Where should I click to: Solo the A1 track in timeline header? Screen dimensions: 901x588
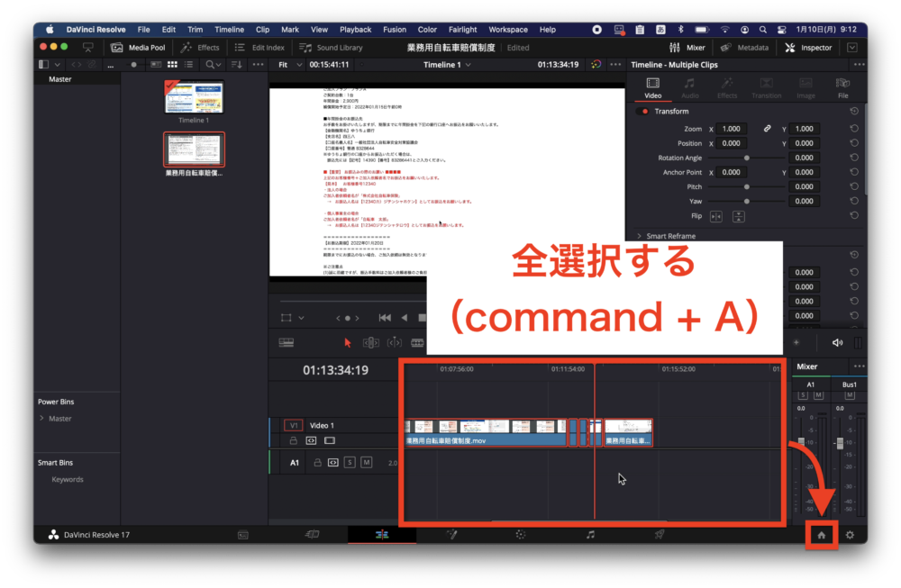(350, 462)
